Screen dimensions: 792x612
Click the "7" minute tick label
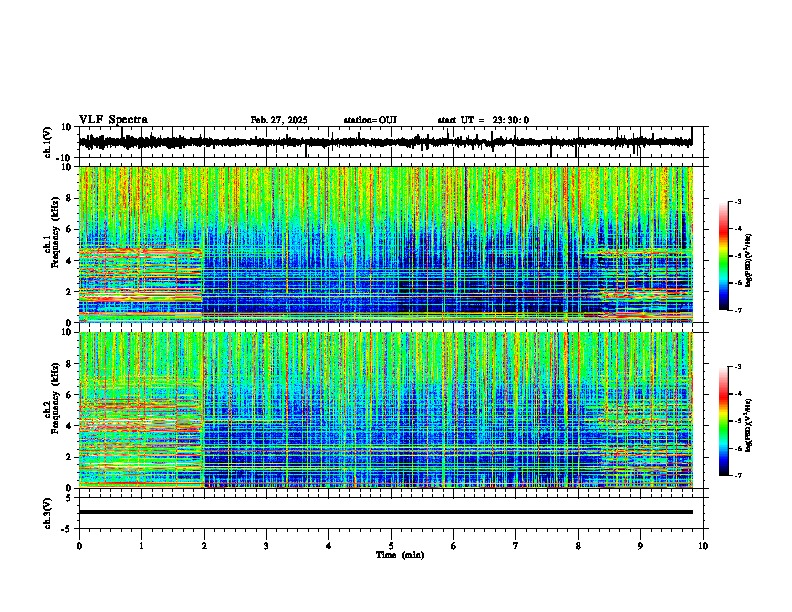(516, 546)
